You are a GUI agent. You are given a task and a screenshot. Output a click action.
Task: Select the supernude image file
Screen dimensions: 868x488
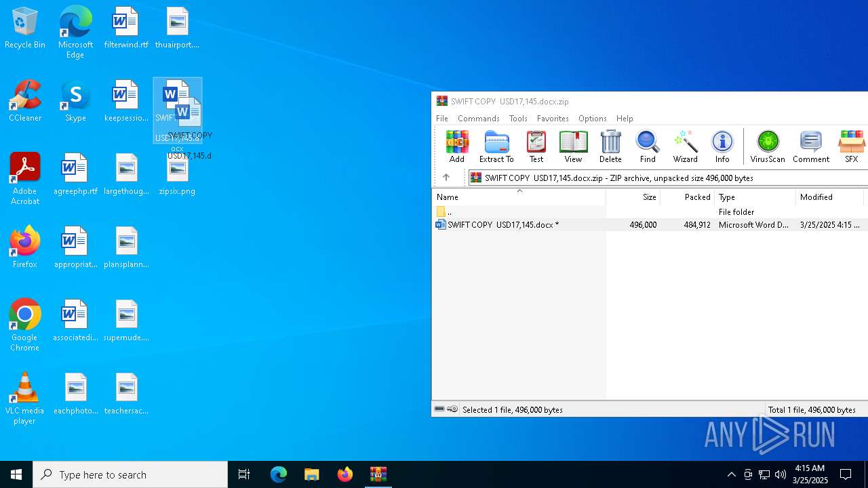click(x=126, y=321)
